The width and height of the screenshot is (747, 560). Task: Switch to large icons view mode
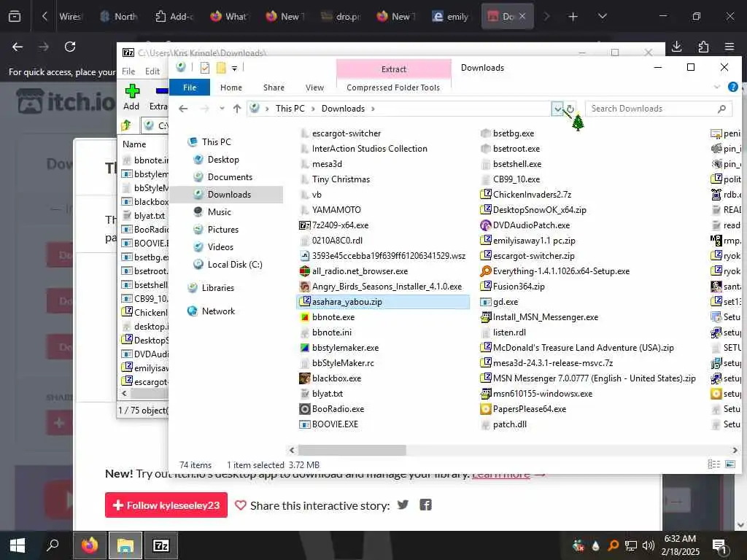[729, 464]
